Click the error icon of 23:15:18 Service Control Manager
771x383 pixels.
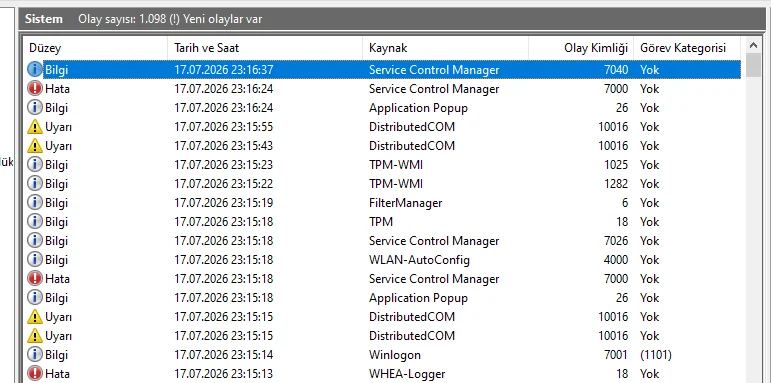[34, 279]
